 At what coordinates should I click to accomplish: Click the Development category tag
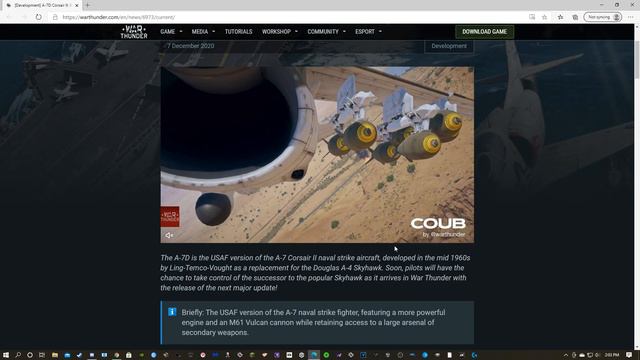pos(449,46)
